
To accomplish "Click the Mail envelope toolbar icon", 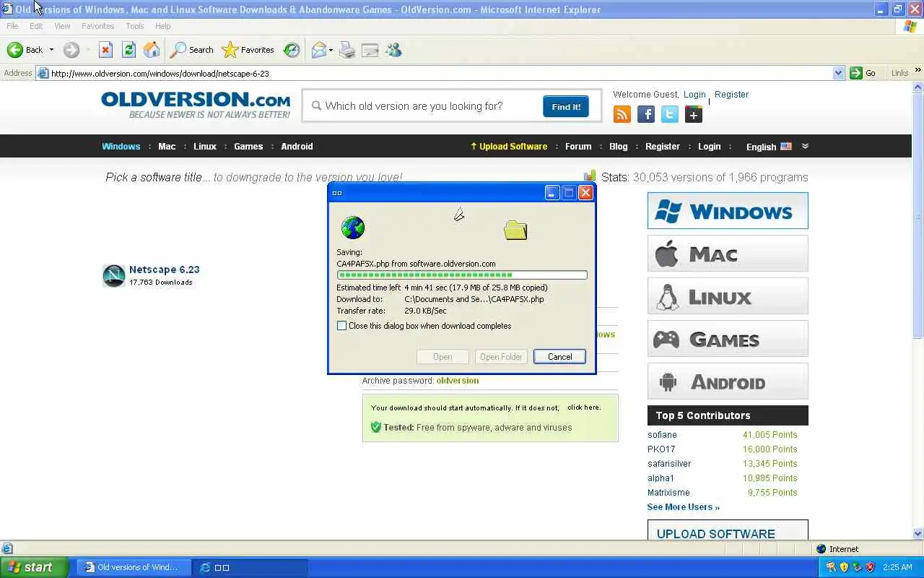I will coord(318,50).
